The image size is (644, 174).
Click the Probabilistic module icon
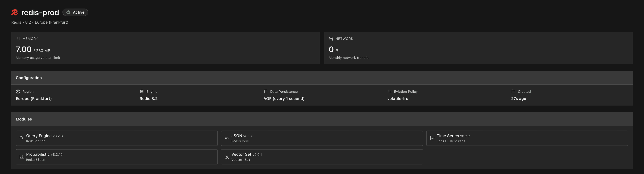coord(21,157)
